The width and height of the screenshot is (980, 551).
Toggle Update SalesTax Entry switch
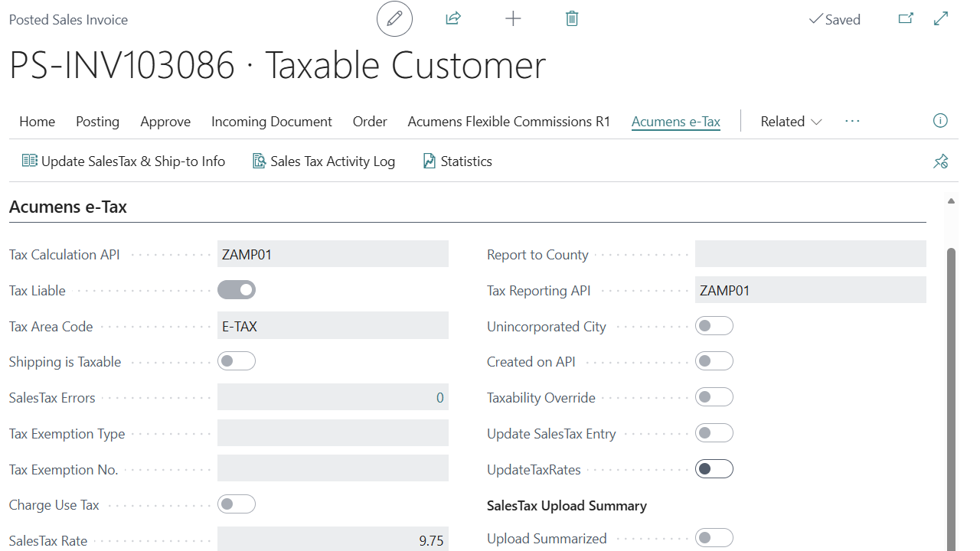(714, 433)
